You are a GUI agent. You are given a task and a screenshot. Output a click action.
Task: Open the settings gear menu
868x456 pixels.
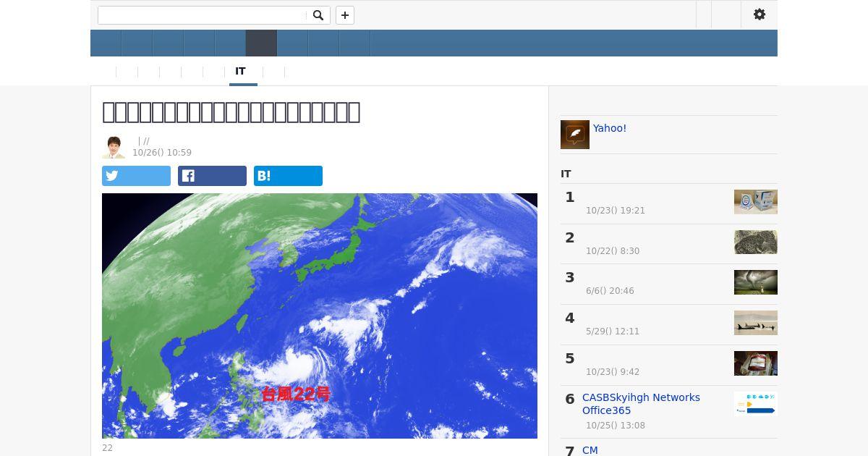pos(759,14)
